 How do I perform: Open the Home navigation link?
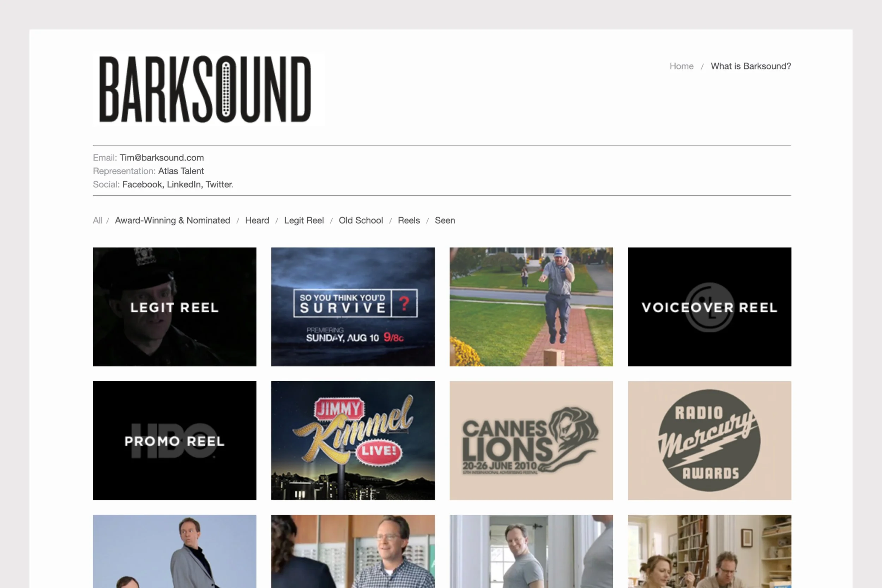(681, 66)
